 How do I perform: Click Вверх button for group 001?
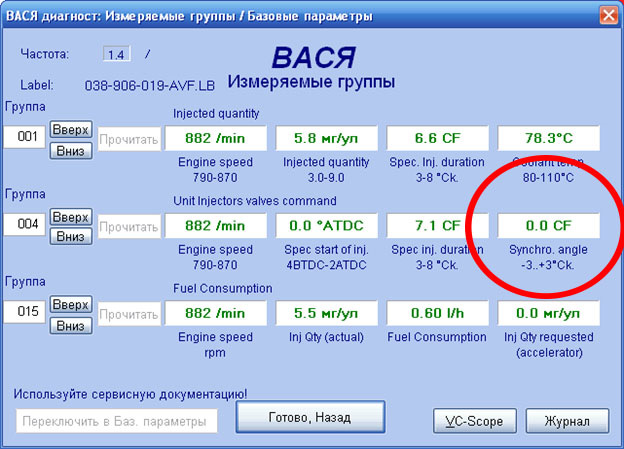click(71, 130)
